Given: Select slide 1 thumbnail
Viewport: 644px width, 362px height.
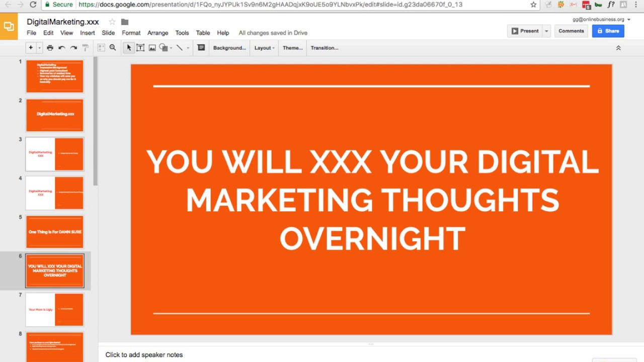Looking at the screenshot, I should [x=55, y=76].
